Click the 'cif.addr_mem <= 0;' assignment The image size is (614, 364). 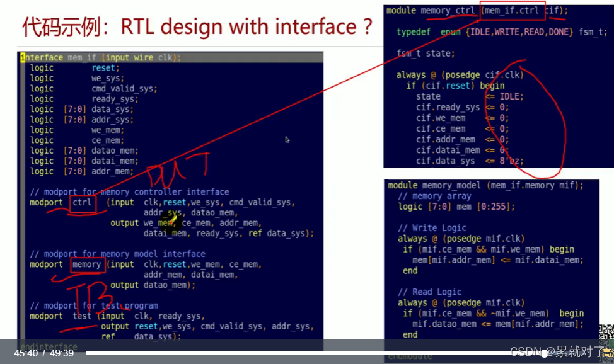point(462,140)
